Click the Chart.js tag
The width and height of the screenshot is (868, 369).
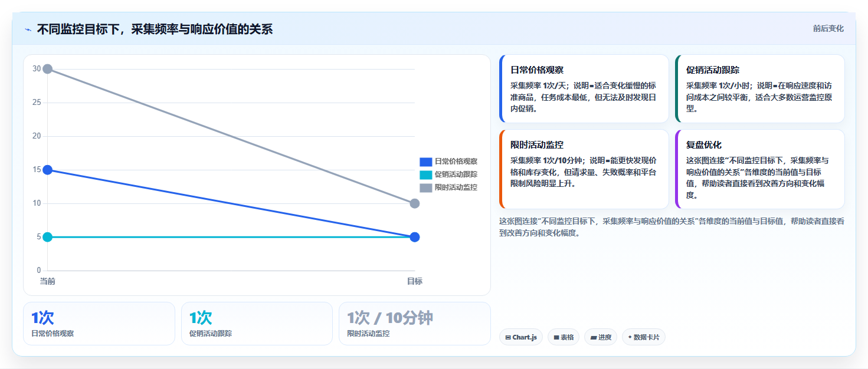tap(520, 337)
